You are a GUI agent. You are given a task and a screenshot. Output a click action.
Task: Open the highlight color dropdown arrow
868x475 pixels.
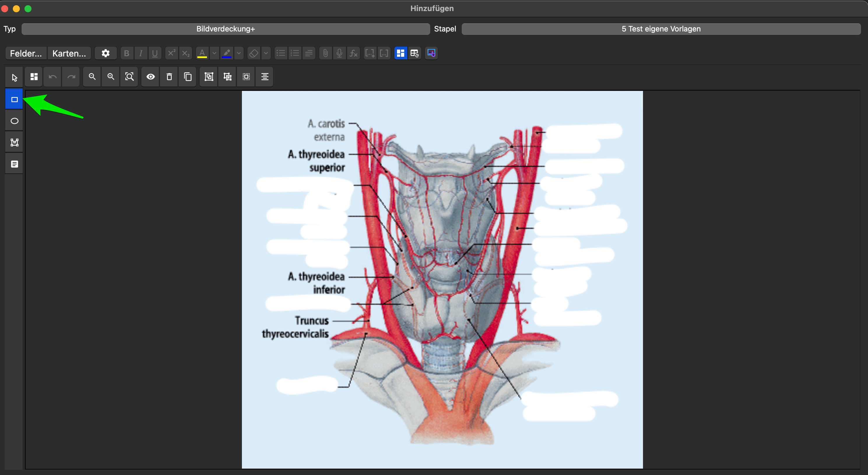(x=239, y=53)
